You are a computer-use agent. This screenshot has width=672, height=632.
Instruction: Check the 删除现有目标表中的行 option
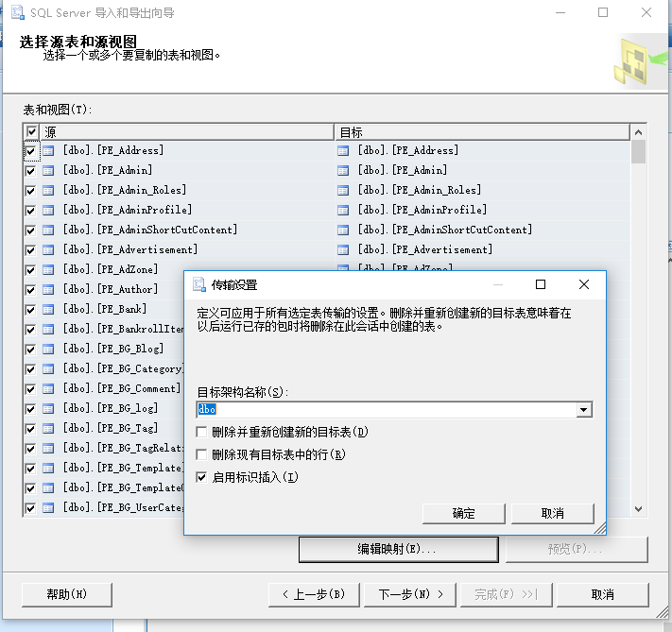(x=201, y=454)
